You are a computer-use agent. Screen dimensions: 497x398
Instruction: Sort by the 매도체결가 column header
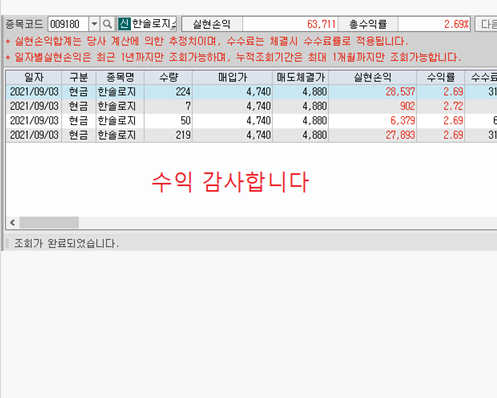(x=301, y=77)
